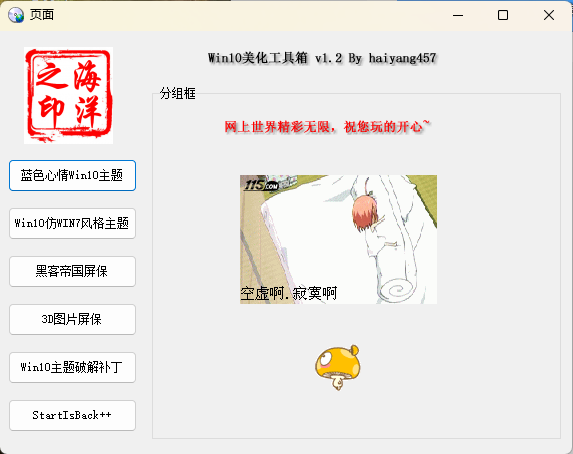573x454 pixels.
Task: Click the 115.com watermark on the animation
Action: pyautogui.click(x=262, y=185)
